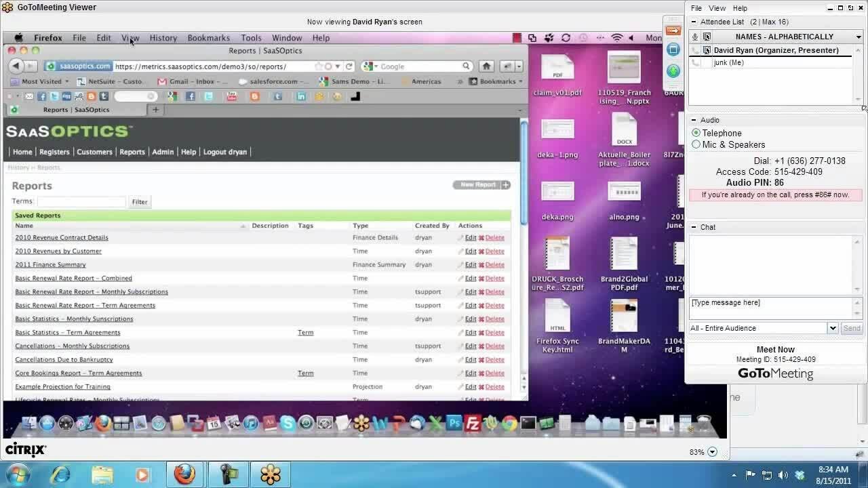The width and height of the screenshot is (868, 488).
Task: Click the Name column header
Action: pyautogui.click(x=24, y=226)
